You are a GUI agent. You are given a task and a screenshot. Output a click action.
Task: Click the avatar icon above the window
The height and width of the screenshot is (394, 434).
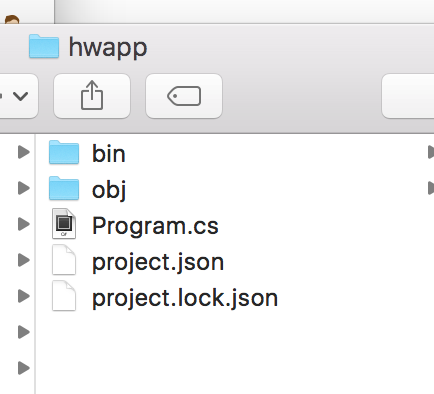tap(12, 19)
